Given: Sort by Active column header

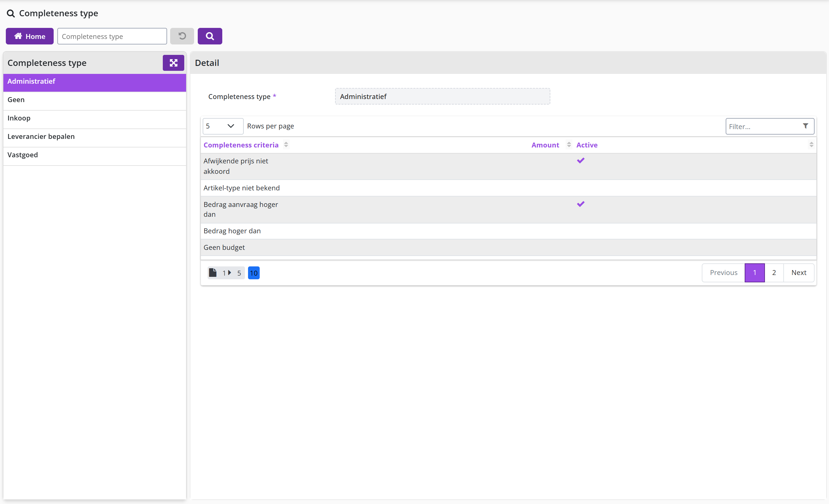Looking at the screenshot, I should pyautogui.click(x=587, y=145).
